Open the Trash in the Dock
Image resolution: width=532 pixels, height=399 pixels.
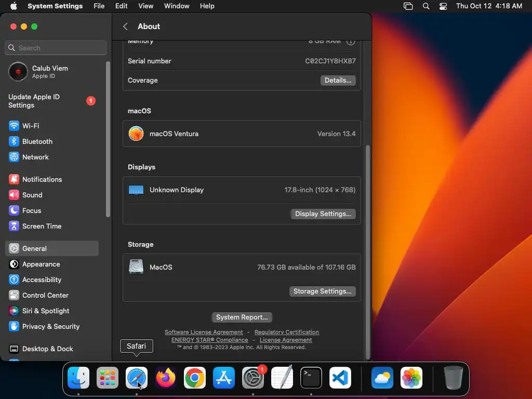tap(453, 378)
